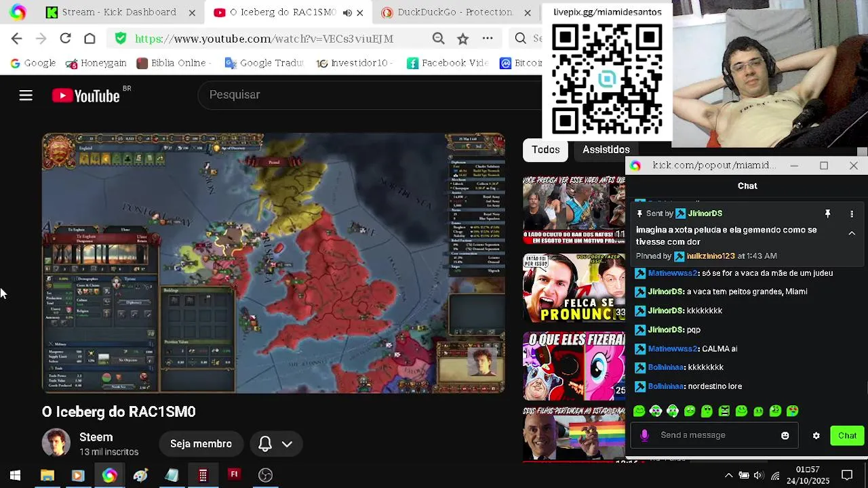This screenshot has width=868, height=488.
Task: Open the Facebook Video bookmark
Action: [448, 63]
